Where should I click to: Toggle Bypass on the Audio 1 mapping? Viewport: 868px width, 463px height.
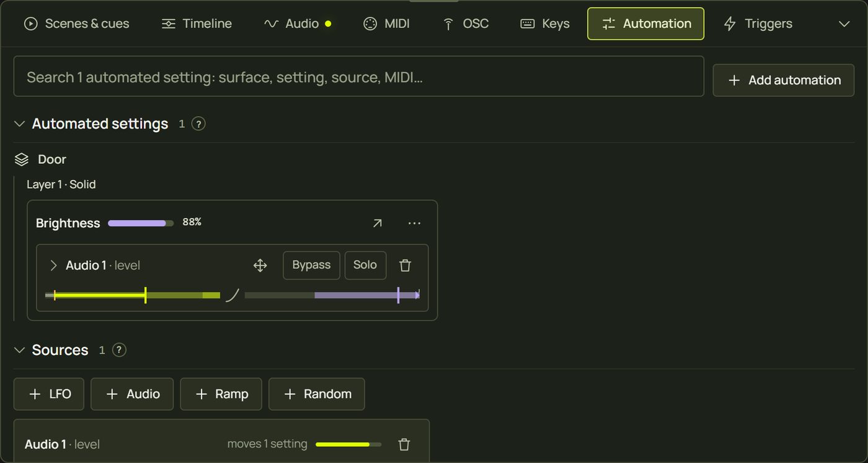click(311, 265)
